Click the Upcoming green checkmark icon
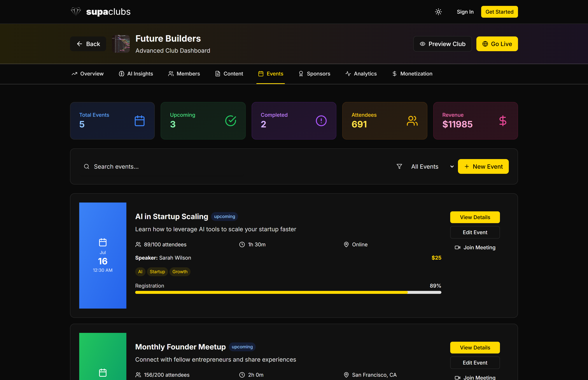Viewport: 588px width, 380px height. (x=231, y=121)
